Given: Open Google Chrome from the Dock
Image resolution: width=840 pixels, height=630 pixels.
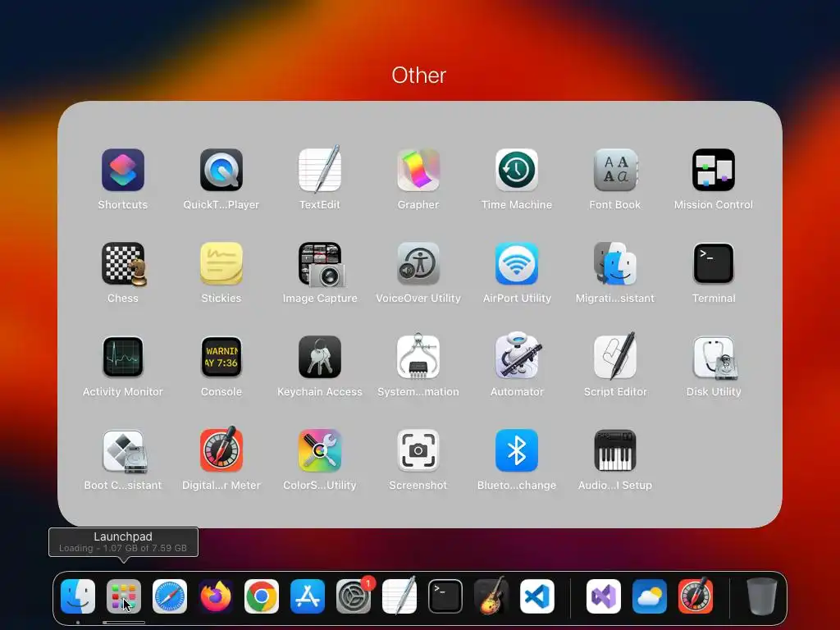Looking at the screenshot, I should 262,596.
